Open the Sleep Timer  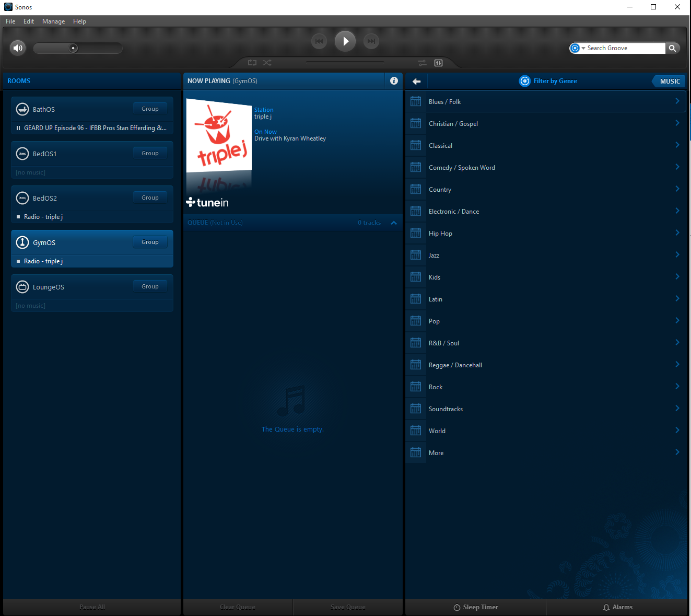pyautogui.click(x=475, y=607)
